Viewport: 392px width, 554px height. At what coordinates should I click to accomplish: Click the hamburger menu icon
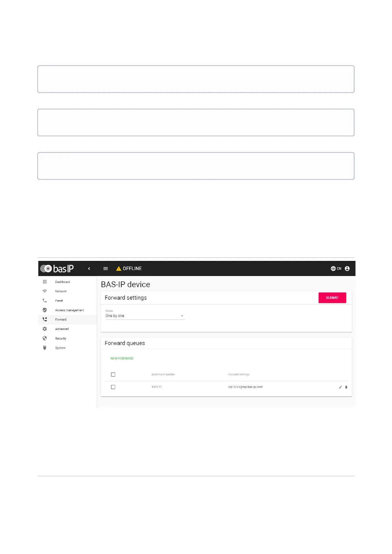pyautogui.click(x=106, y=268)
